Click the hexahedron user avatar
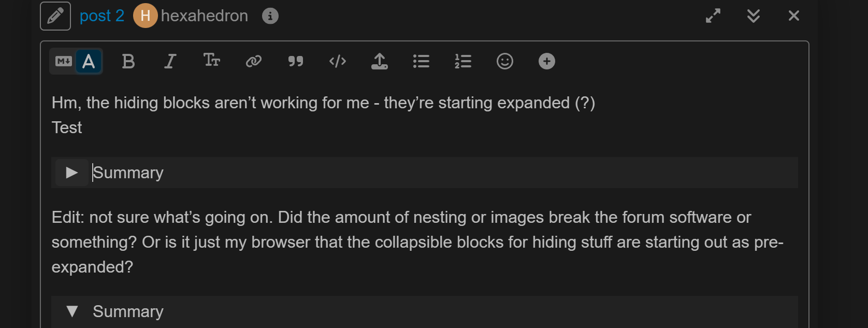 (x=145, y=16)
